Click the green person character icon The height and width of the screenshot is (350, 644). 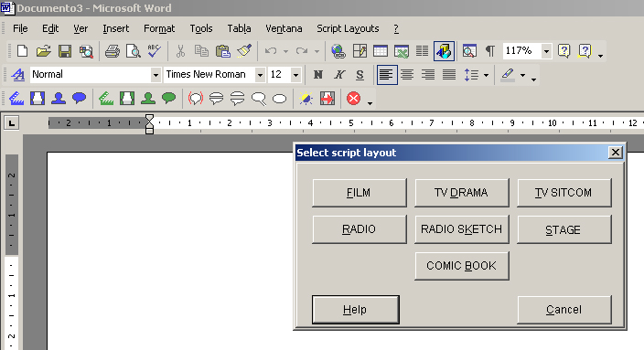point(148,99)
